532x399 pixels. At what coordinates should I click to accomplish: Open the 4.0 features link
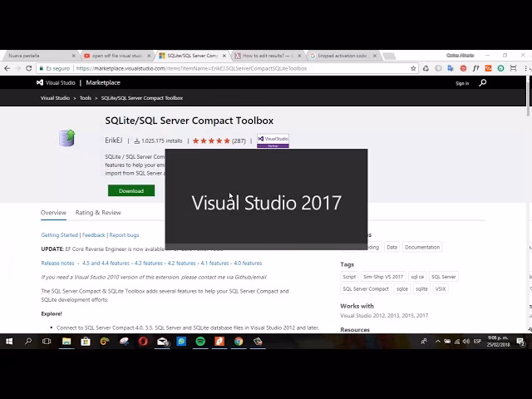[x=248, y=263]
